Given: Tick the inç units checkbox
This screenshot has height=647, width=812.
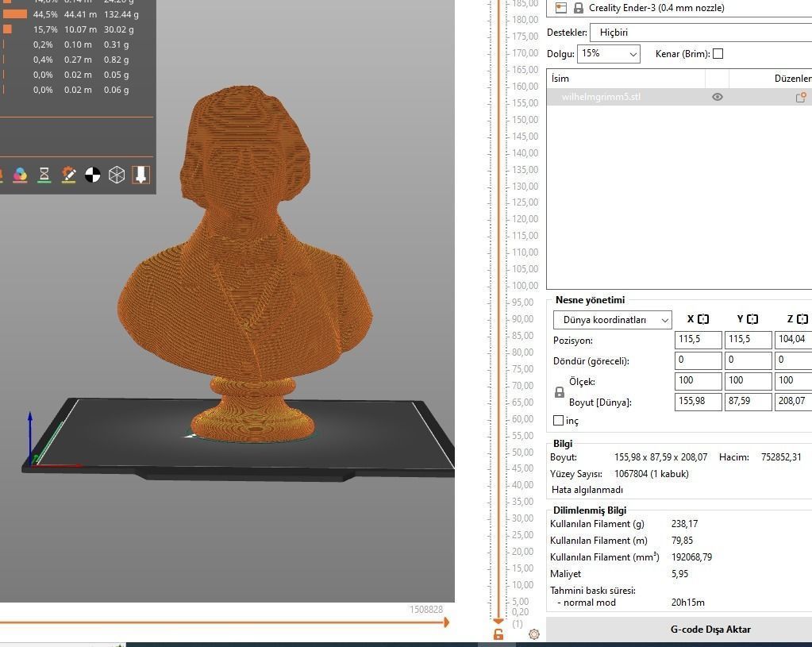Looking at the screenshot, I should [558, 421].
